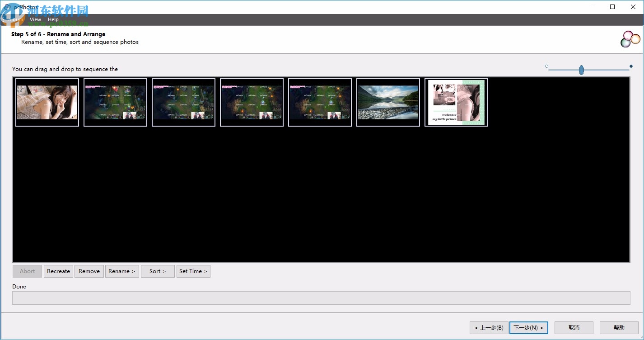Image resolution: width=644 pixels, height=340 pixels.
Task: Go back with the 上一步(B) button
Action: pos(489,328)
